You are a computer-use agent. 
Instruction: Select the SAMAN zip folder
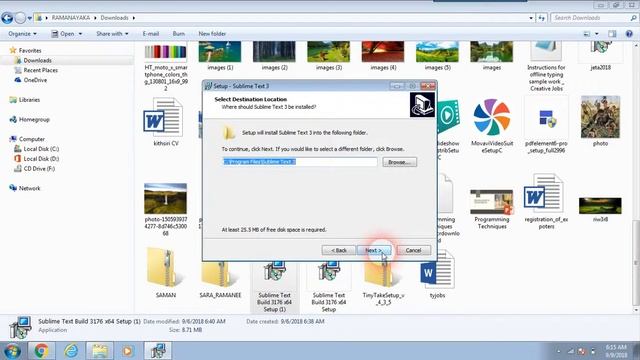tap(165, 267)
